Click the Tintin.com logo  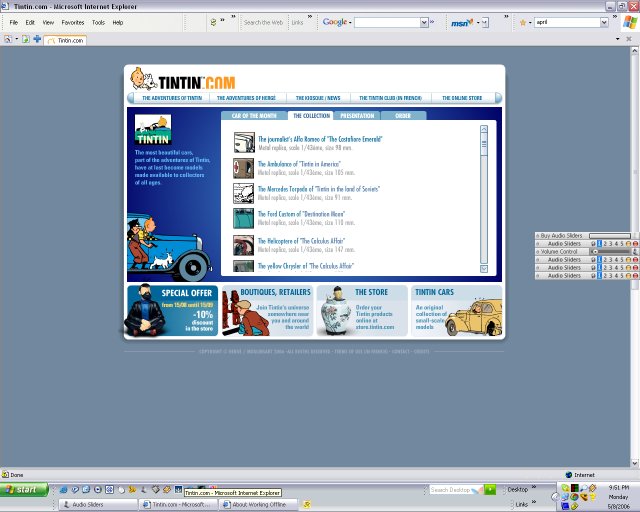click(183, 79)
